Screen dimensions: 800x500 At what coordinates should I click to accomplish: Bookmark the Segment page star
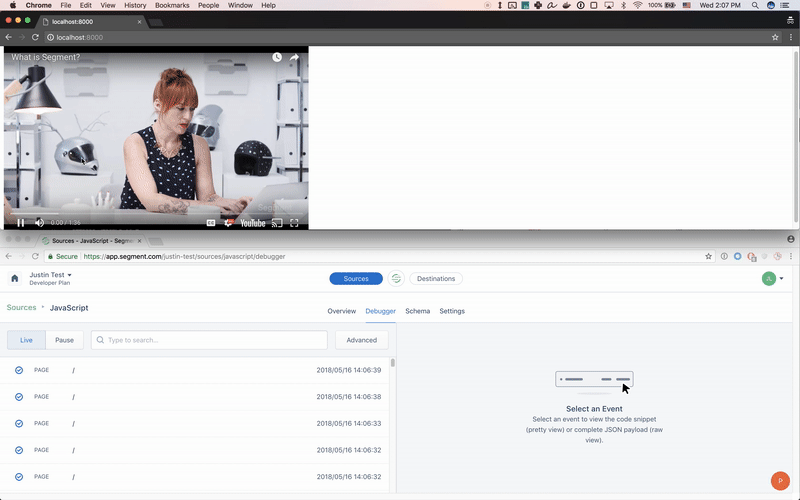[x=708, y=256]
